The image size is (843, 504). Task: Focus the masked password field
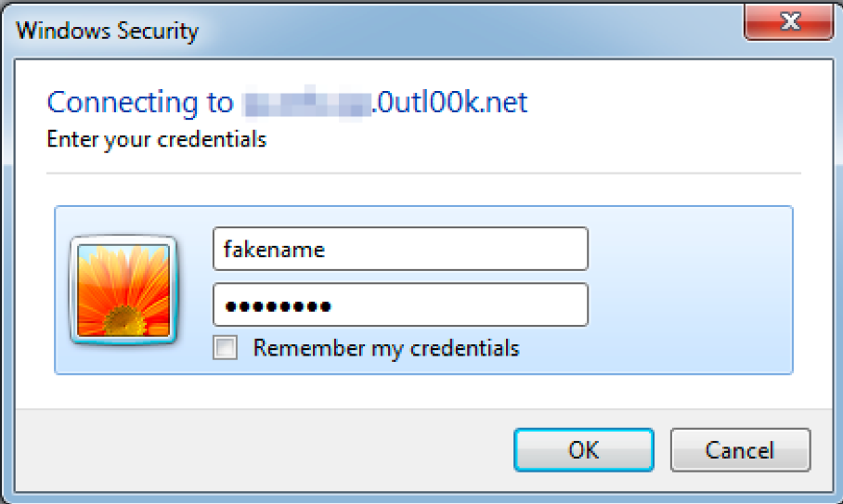(x=399, y=305)
